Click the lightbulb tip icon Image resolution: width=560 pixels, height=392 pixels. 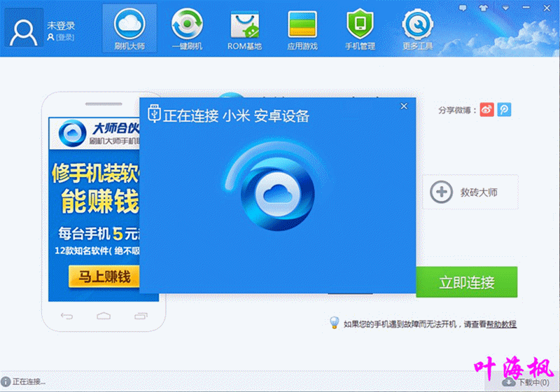(334, 323)
